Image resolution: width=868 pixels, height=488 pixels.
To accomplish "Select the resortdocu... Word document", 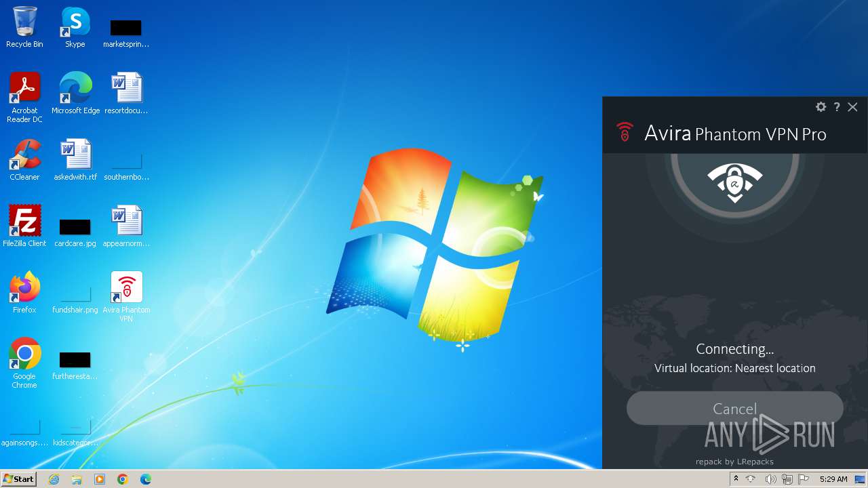I will [126, 94].
